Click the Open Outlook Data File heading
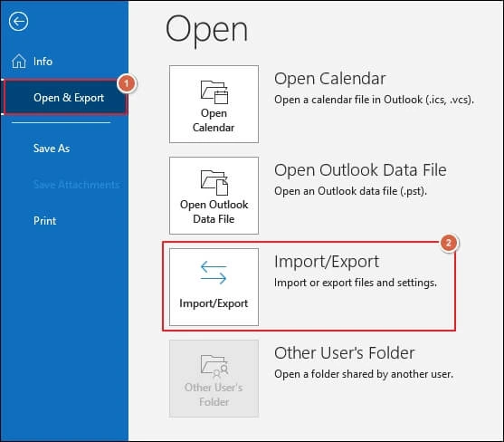The width and height of the screenshot is (504, 442). [360, 170]
